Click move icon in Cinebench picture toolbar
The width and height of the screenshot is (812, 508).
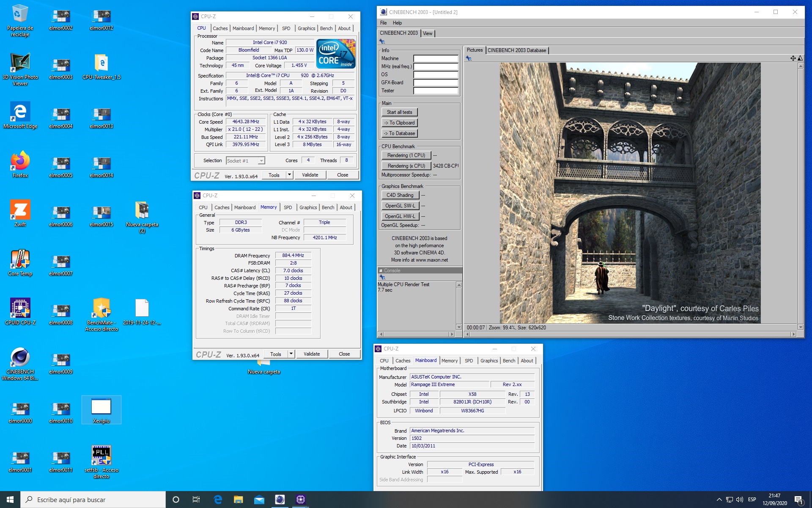click(x=793, y=58)
